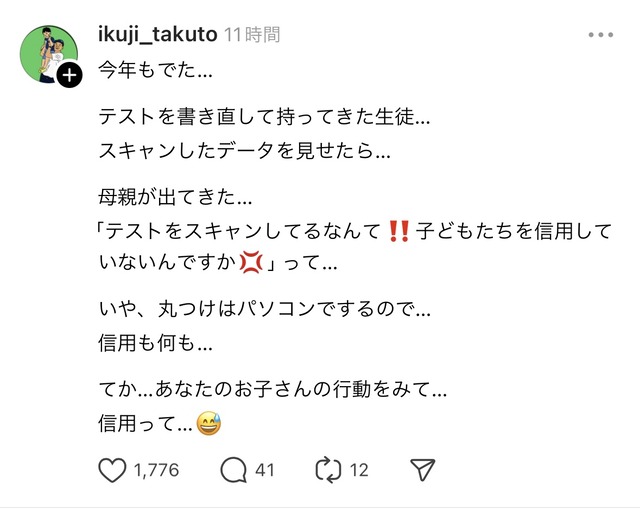Tap the line いや、丸つけはパソコンでするので…

pos(264,309)
